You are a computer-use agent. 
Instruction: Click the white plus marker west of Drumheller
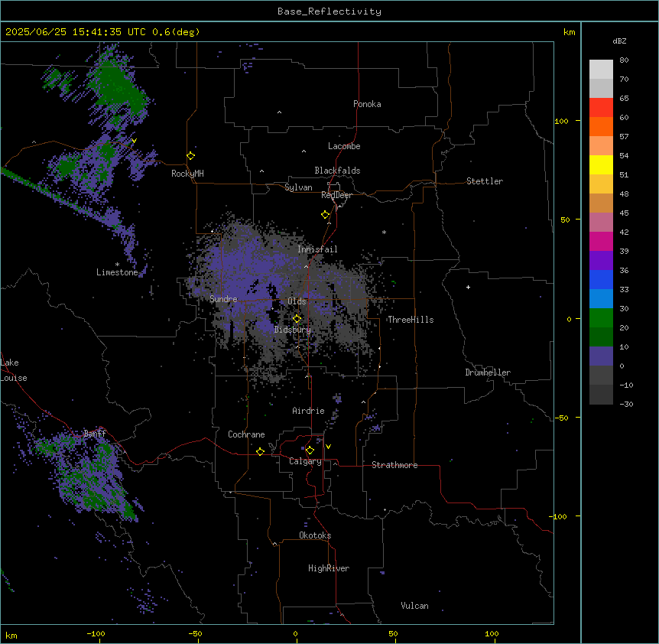coord(468,287)
